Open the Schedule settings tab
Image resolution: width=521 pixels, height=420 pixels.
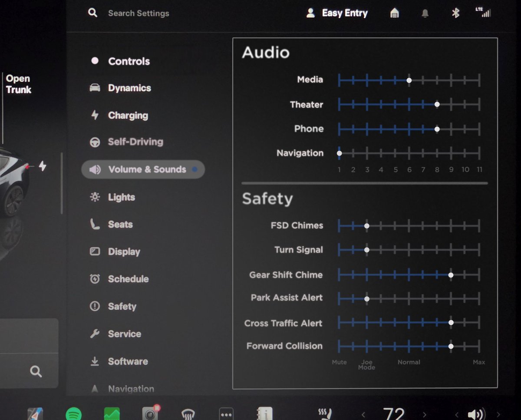click(119, 279)
